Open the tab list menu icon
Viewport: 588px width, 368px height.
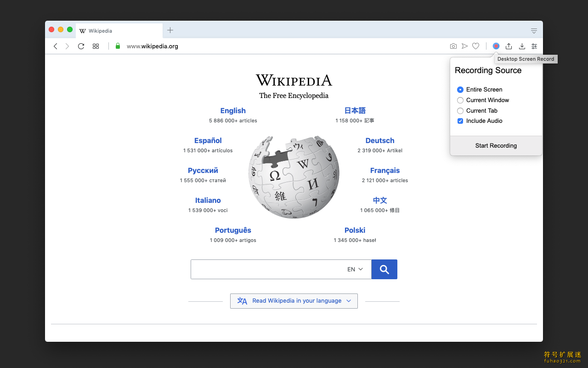coord(534,31)
